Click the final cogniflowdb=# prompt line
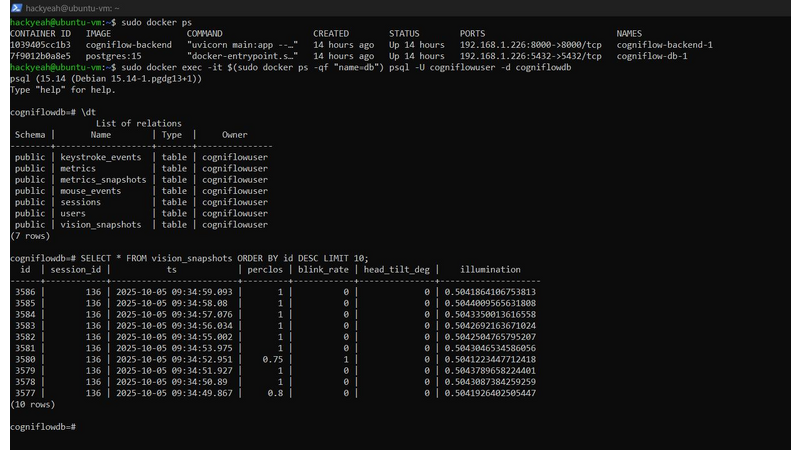Viewport: 800px width, 450px height. pyautogui.click(x=42, y=427)
